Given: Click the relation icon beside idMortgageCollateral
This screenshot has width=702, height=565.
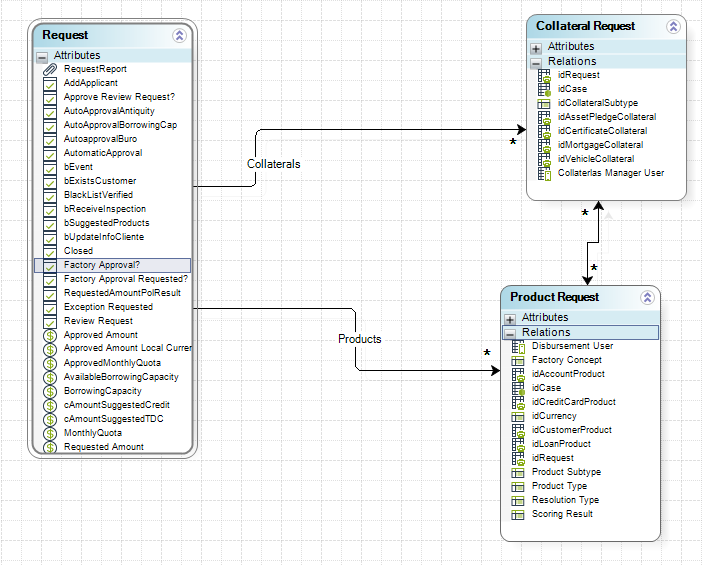Looking at the screenshot, I should (x=544, y=145).
